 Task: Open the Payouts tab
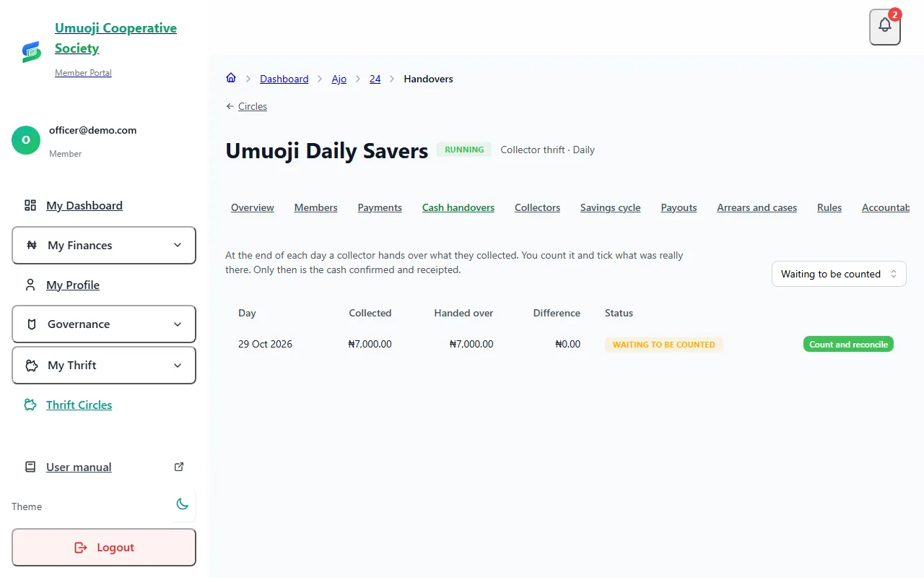click(x=679, y=207)
